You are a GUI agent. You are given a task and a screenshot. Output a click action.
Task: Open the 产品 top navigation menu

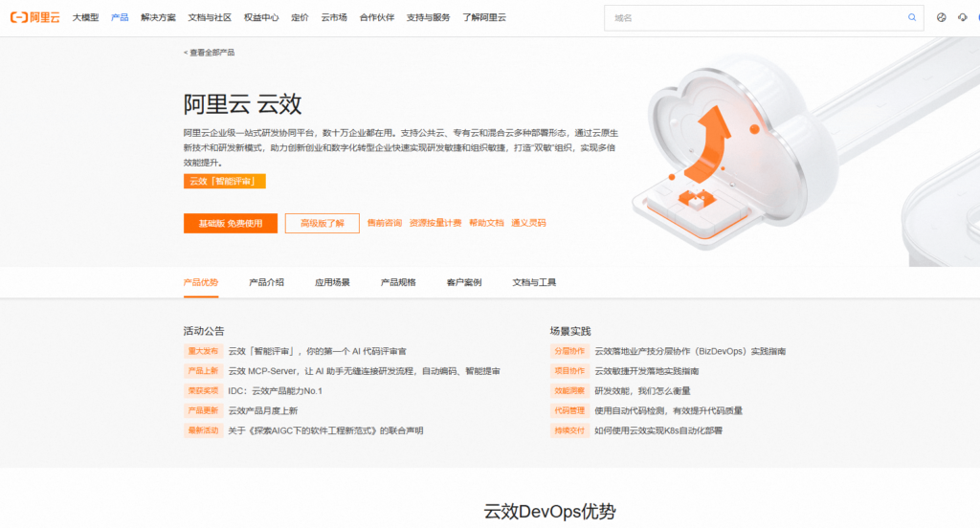pos(120,17)
